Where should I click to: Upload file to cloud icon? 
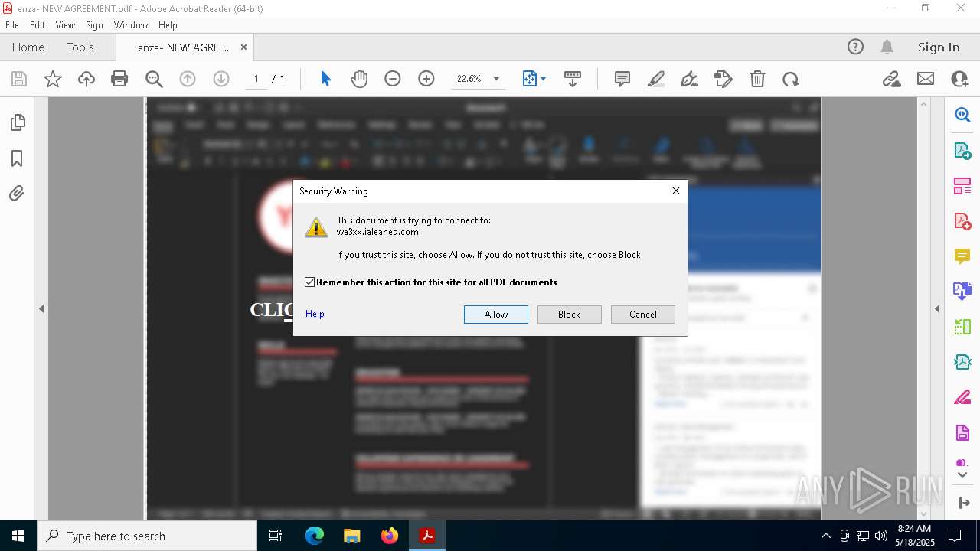coord(87,79)
